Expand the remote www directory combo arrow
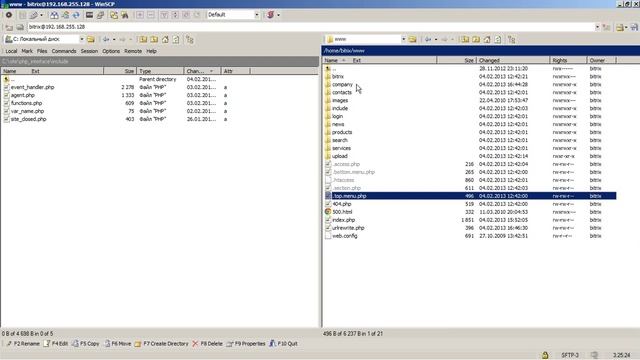Image resolution: width=640 pixels, height=360 pixels. click(404, 39)
